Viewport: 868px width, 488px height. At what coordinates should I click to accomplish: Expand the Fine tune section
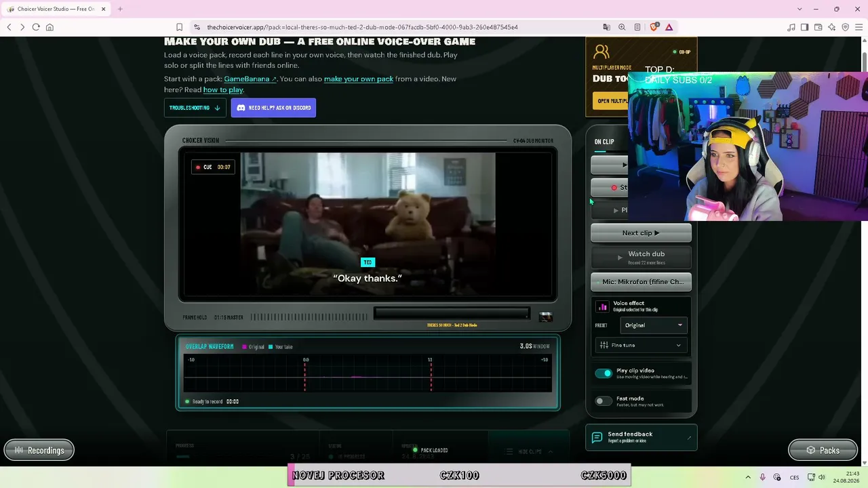[x=642, y=345]
